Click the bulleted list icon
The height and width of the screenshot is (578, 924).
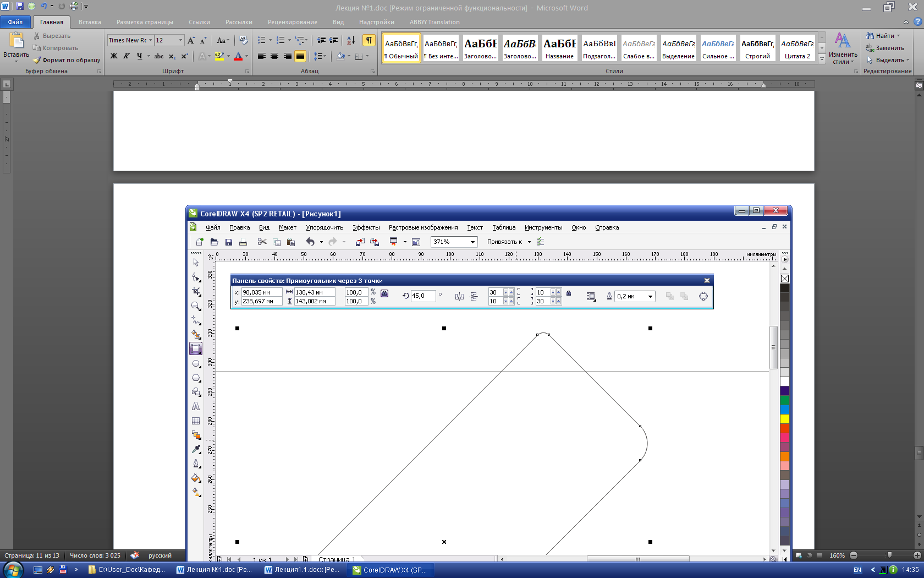262,40
